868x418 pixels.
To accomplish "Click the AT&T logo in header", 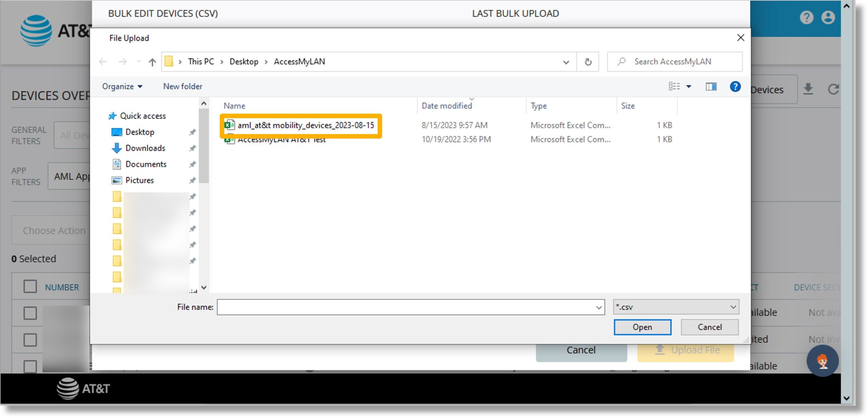I will (x=54, y=31).
